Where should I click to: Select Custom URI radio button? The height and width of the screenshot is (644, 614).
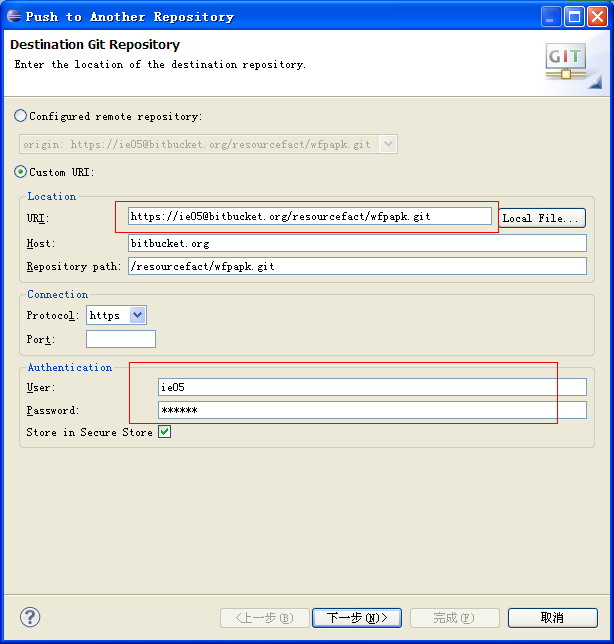point(21,172)
